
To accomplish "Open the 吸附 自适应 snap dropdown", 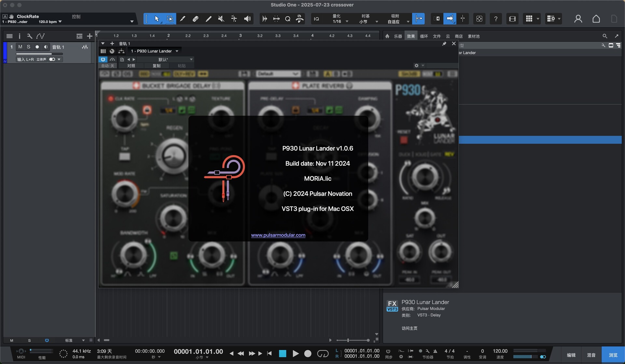I will click(x=398, y=19).
